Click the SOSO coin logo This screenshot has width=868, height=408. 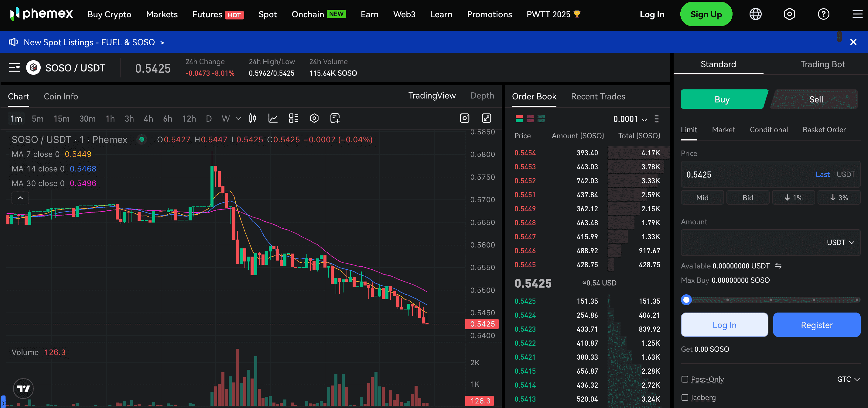(x=33, y=67)
